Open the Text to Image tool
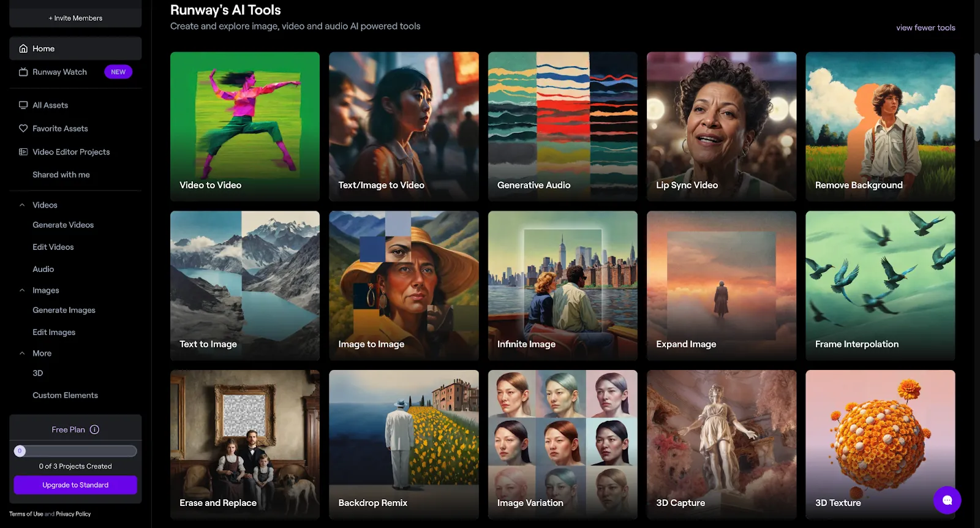 click(x=245, y=285)
